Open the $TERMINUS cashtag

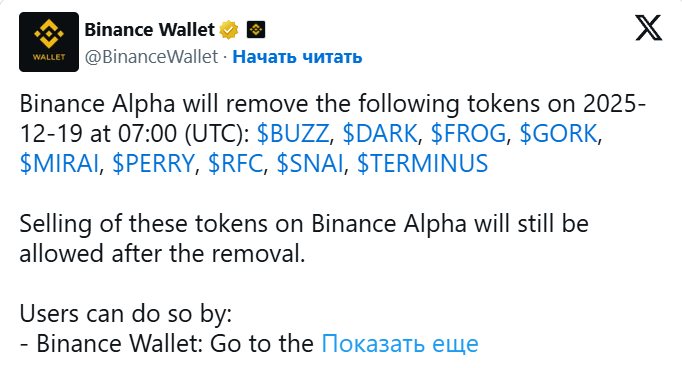pyautogui.click(x=422, y=164)
